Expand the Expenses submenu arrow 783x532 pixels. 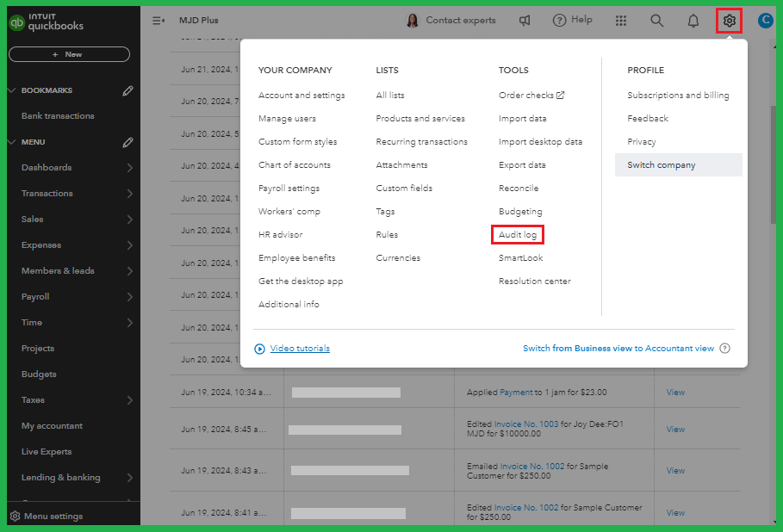coord(130,245)
